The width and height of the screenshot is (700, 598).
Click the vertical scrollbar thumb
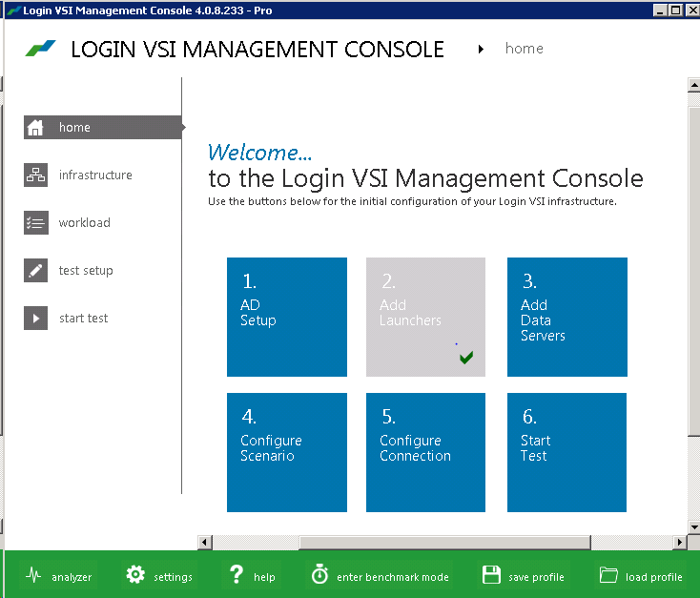pos(693,271)
